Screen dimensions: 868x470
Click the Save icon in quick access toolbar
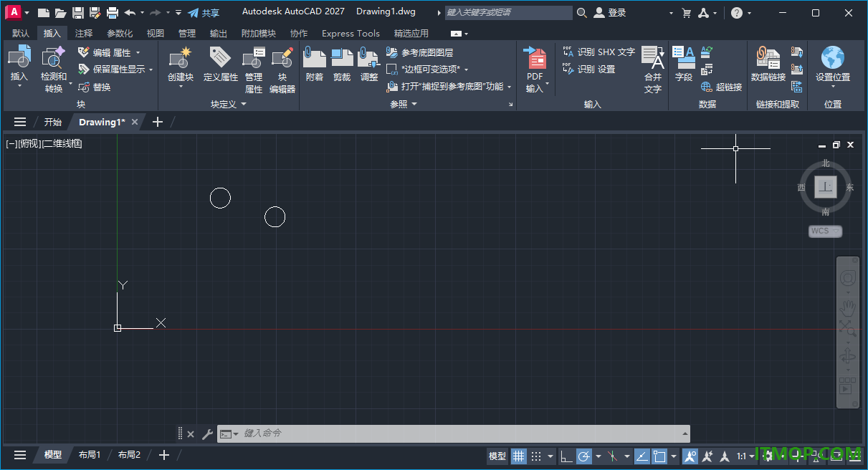(78, 13)
